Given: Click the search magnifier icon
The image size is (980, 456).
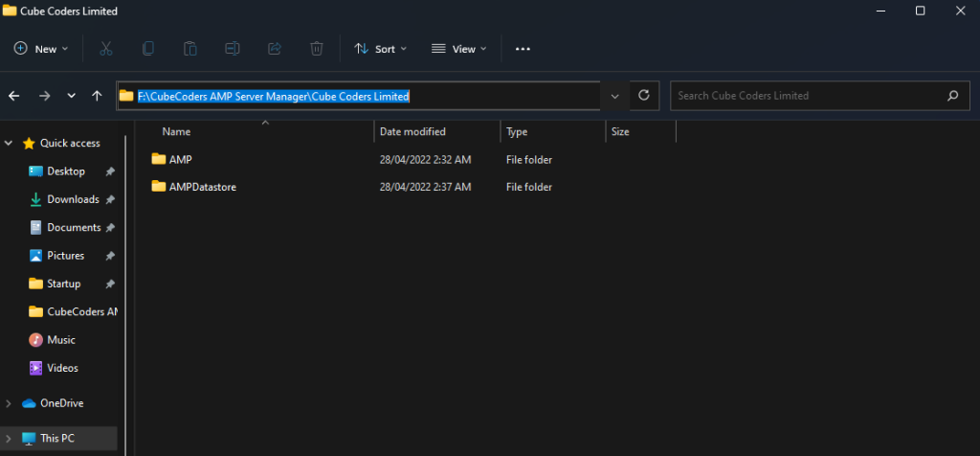Looking at the screenshot, I should tap(952, 96).
